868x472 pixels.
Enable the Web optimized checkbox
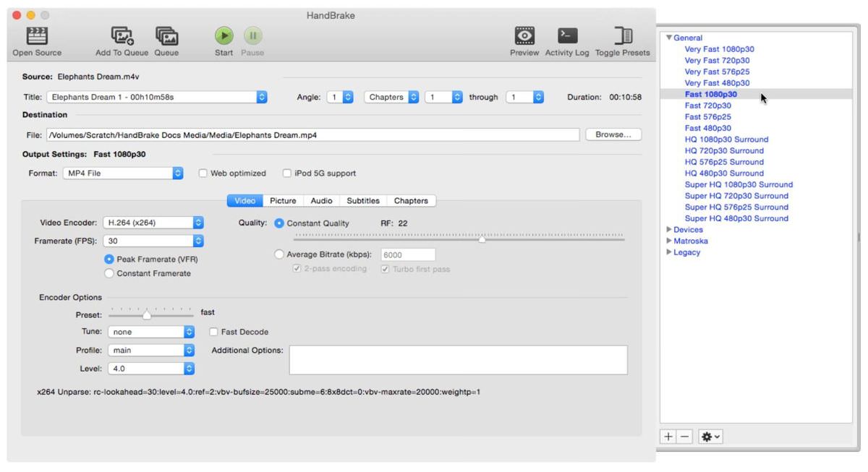click(204, 173)
